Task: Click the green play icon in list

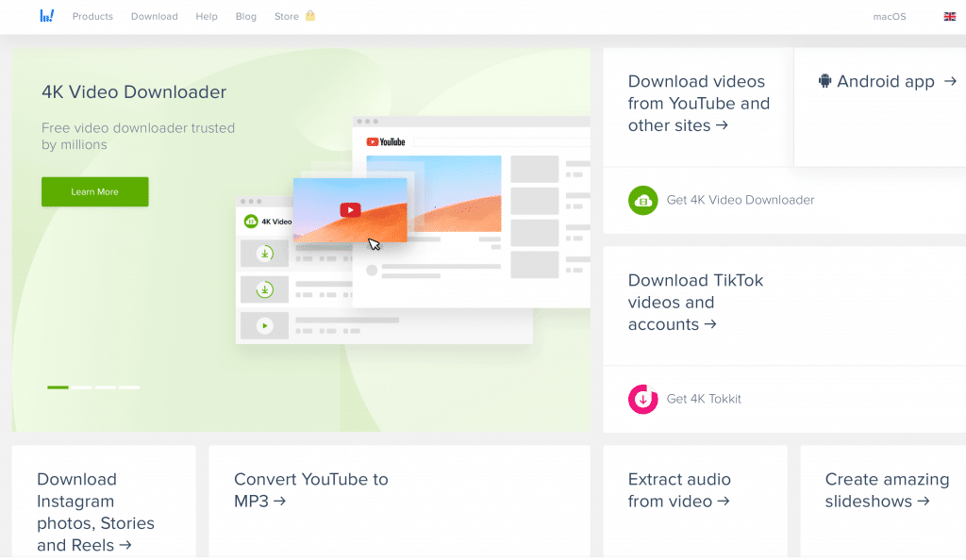Action: 265,326
